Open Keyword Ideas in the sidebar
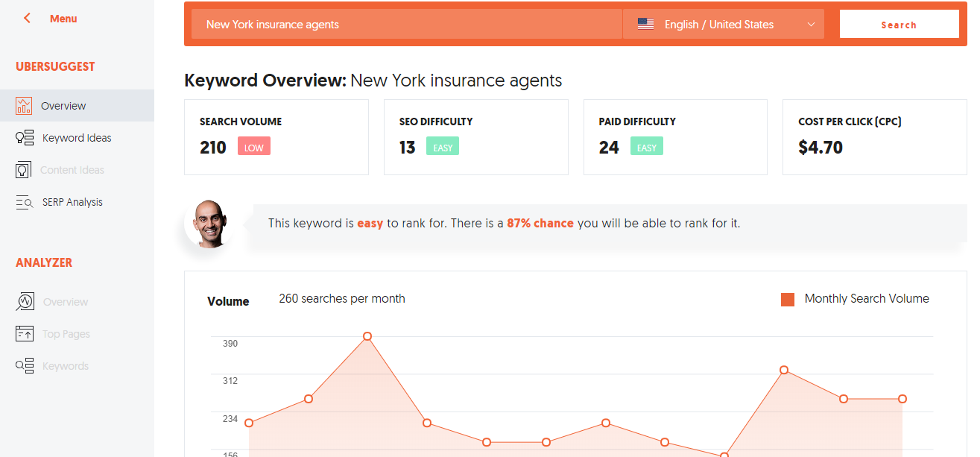The height and width of the screenshot is (457, 980). (77, 138)
